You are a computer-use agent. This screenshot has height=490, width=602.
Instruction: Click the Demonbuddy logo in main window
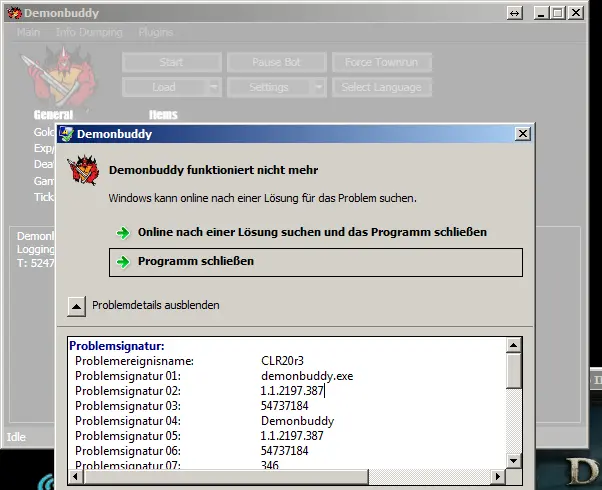pyautogui.click(x=59, y=76)
